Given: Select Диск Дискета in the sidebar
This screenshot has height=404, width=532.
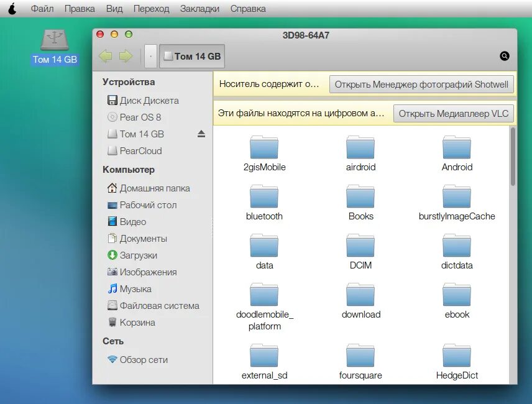Looking at the screenshot, I should tap(143, 101).
